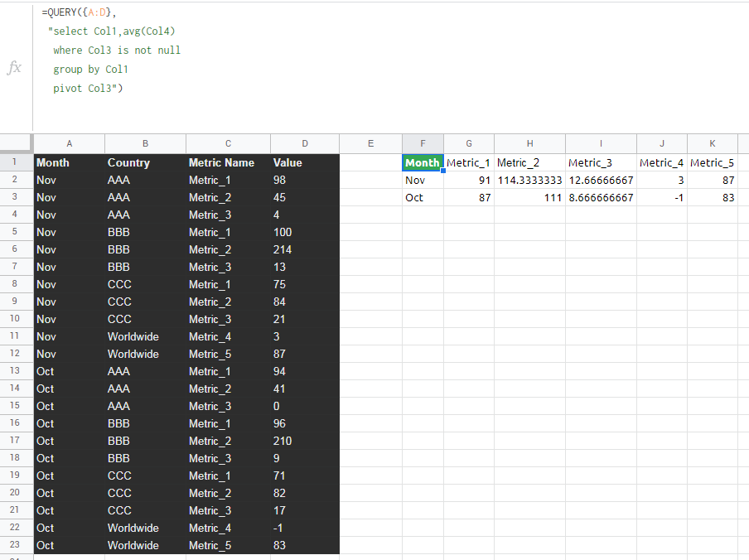The image size is (749, 560).
Task: Click the fx formula icon
Action: [x=14, y=68]
